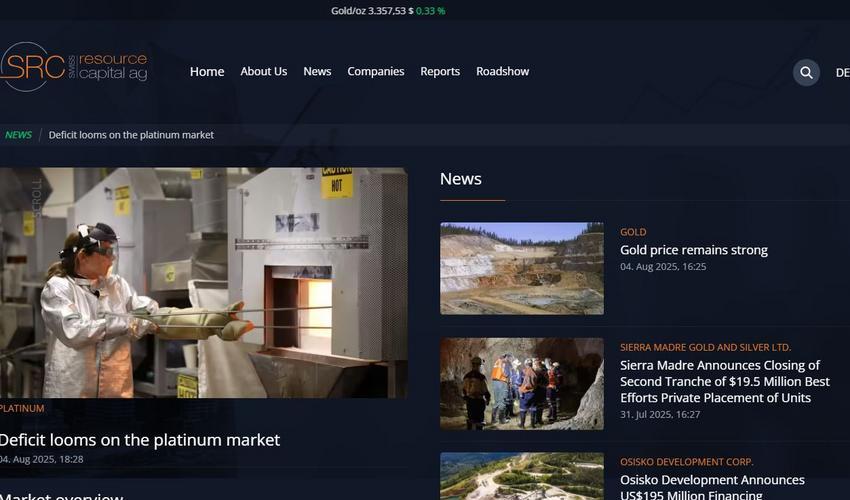Viewport: 850px width, 500px height.
Task: Switch language via the DE selector
Action: [x=841, y=72]
